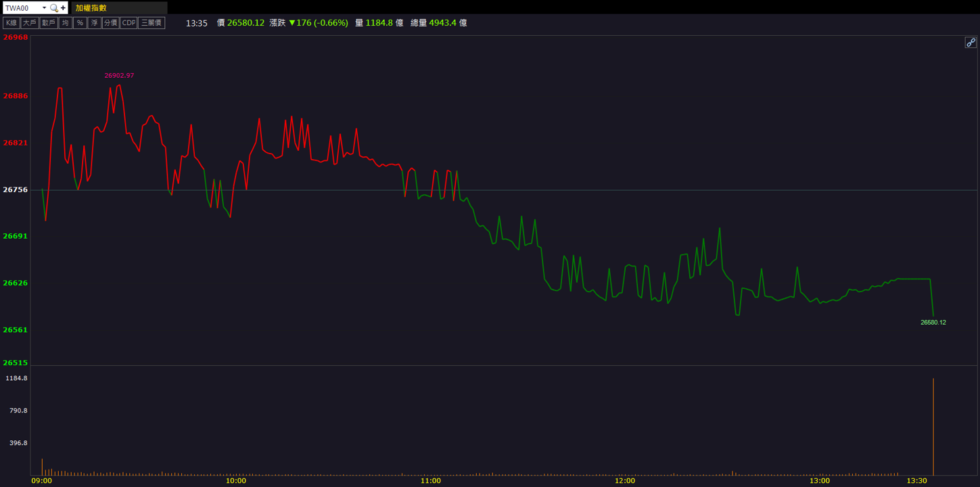This screenshot has width=980, height=487.
Task: Click the plus add-symbol icon
Action: tap(63, 8)
